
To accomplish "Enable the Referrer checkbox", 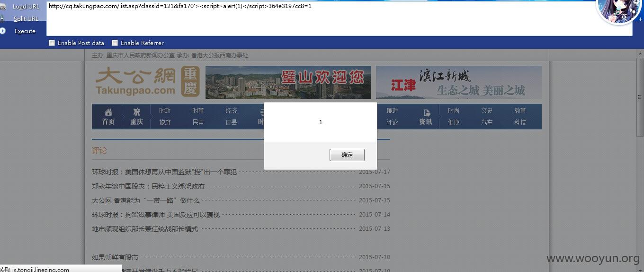I will pyautogui.click(x=115, y=43).
